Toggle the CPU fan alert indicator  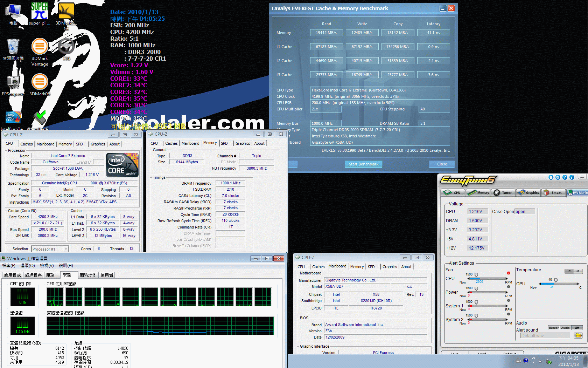[509, 273]
